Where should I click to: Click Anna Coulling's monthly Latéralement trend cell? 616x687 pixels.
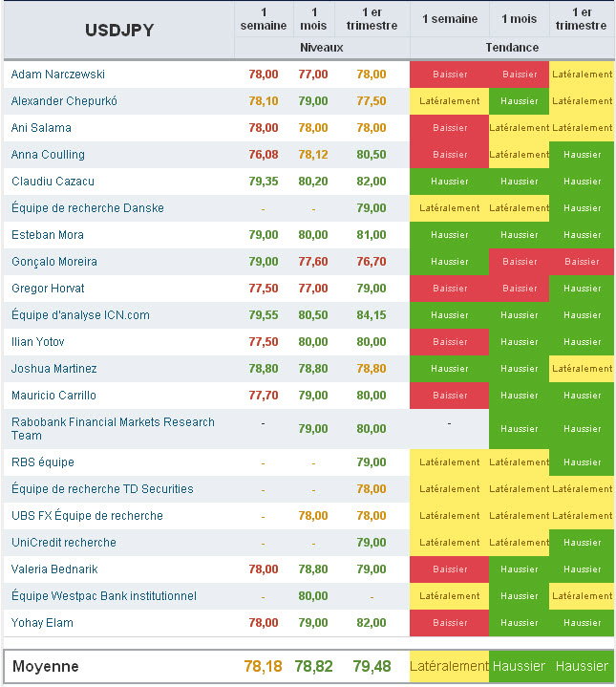pyautogui.click(x=520, y=154)
